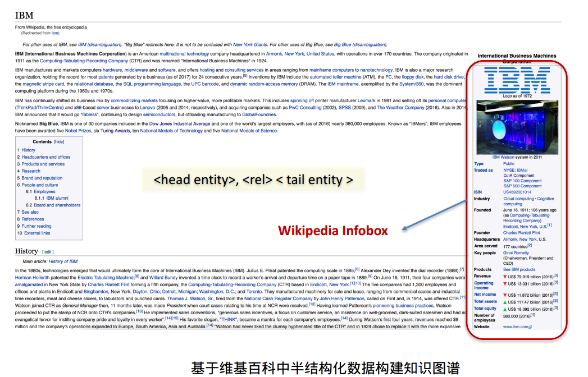Click the 'automated teller machine' link
Image resolution: width=588 pixels, height=377 pixels.
pyautogui.click(x=336, y=77)
